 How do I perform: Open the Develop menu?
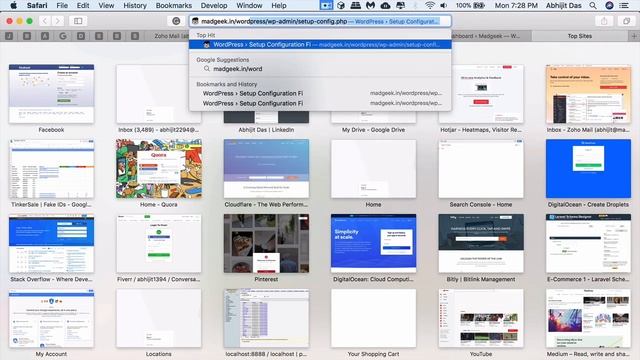tap(214, 5)
